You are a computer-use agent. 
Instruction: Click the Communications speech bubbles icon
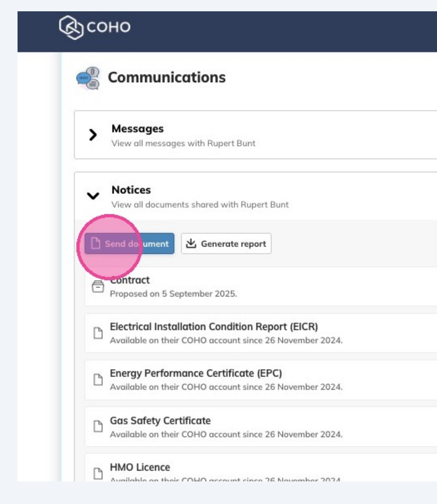pyautogui.click(x=88, y=78)
